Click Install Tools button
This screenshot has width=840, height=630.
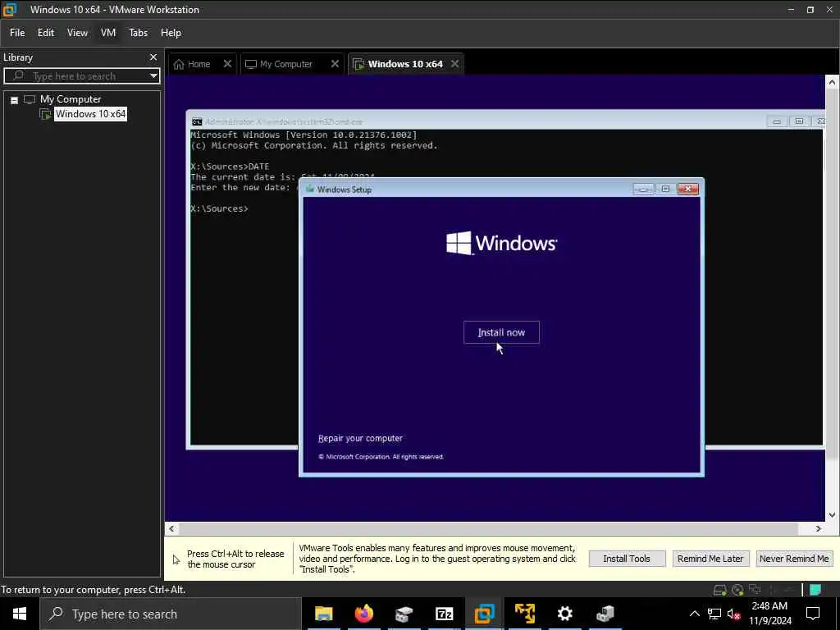(x=627, y=559)
